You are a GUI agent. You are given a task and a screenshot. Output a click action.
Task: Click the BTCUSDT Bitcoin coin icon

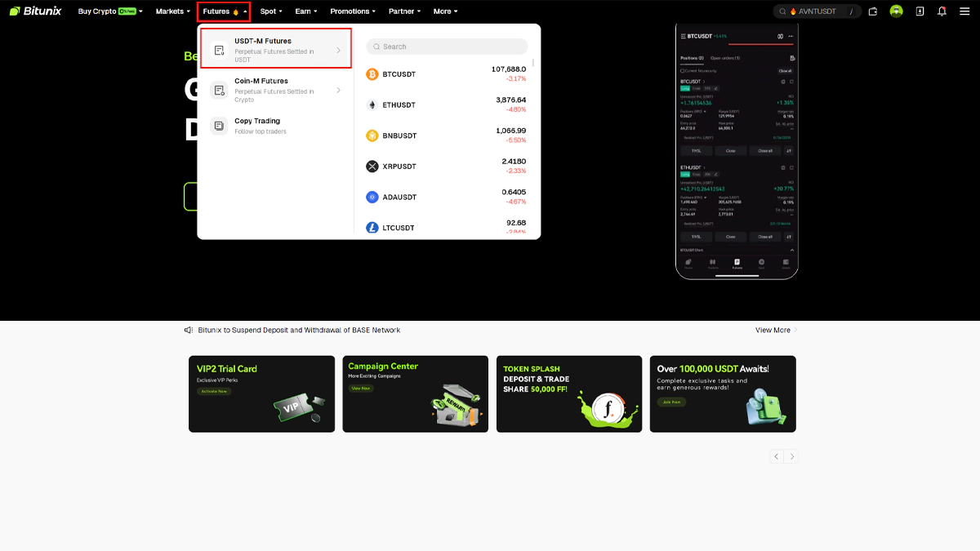[372, 74]
